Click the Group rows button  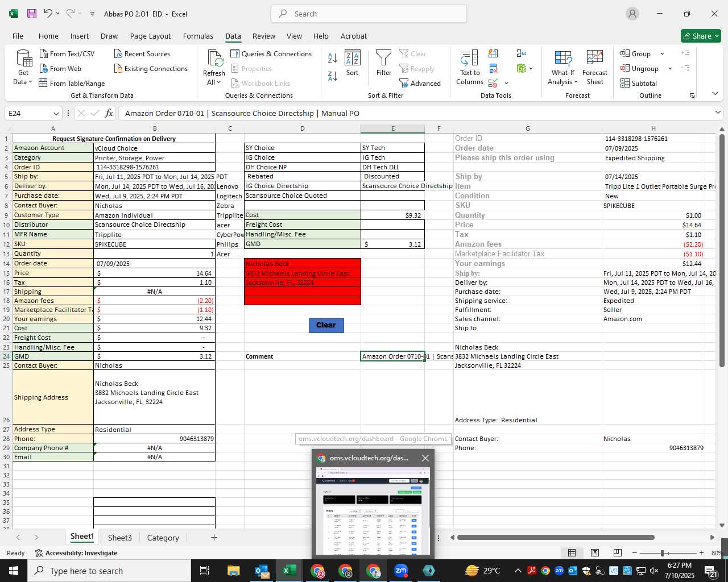[636, 54]
